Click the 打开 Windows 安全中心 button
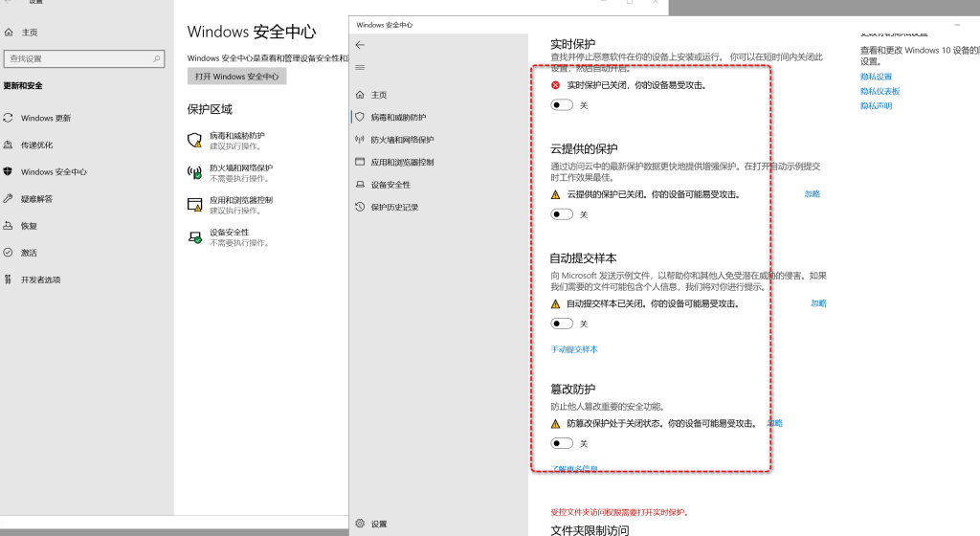 pyautogui.click(x=237, y=77)
